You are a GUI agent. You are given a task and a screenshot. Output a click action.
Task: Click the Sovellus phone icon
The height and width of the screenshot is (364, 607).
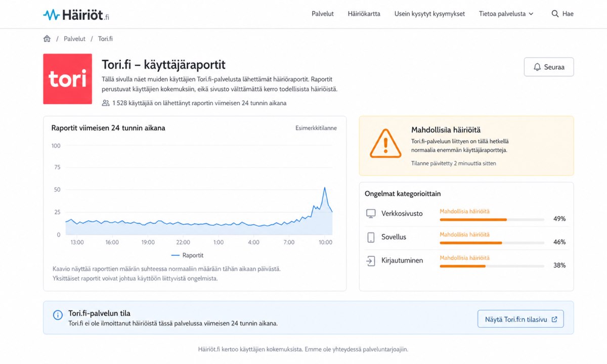(371, 237)
